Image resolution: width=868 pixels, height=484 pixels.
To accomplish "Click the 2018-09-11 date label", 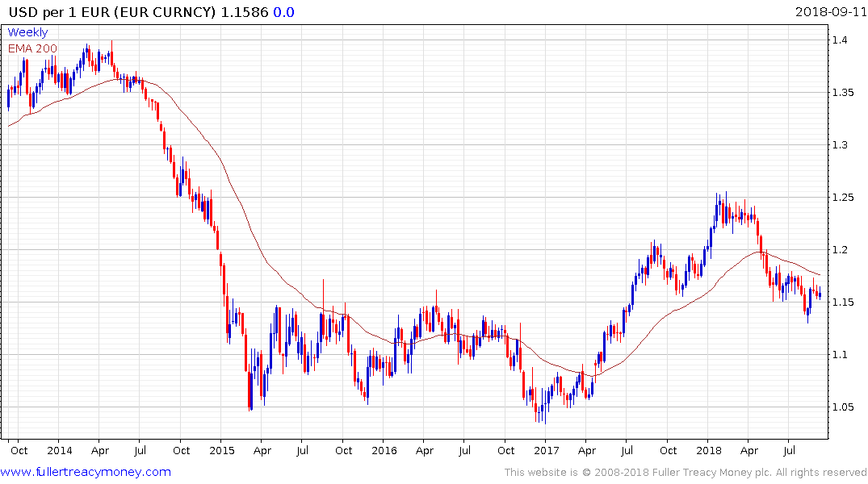I will [831, 11].
